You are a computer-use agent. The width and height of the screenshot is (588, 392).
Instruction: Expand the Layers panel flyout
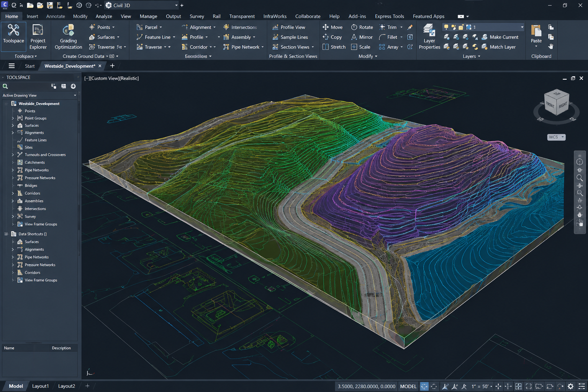(x=471, y=56)
